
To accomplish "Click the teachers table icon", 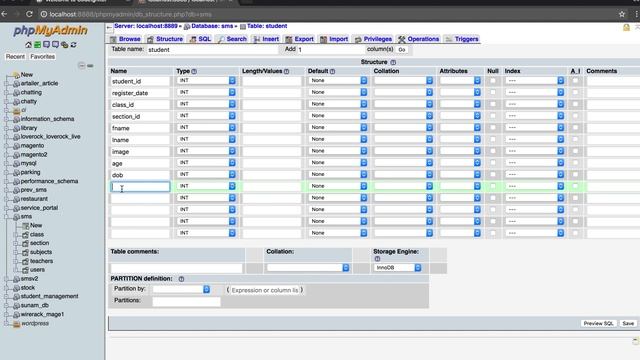I will (x=25, y=261).
